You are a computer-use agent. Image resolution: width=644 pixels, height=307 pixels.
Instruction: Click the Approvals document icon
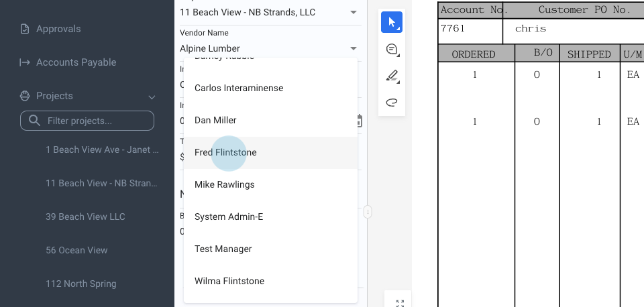tap(25, 29)
